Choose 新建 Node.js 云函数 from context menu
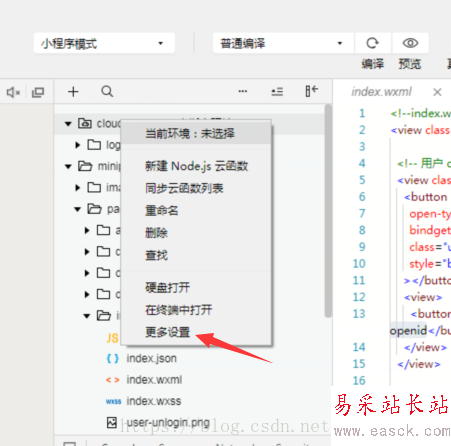Image resolution: width=451 pixels, height=446 pixels. point(196,166)
